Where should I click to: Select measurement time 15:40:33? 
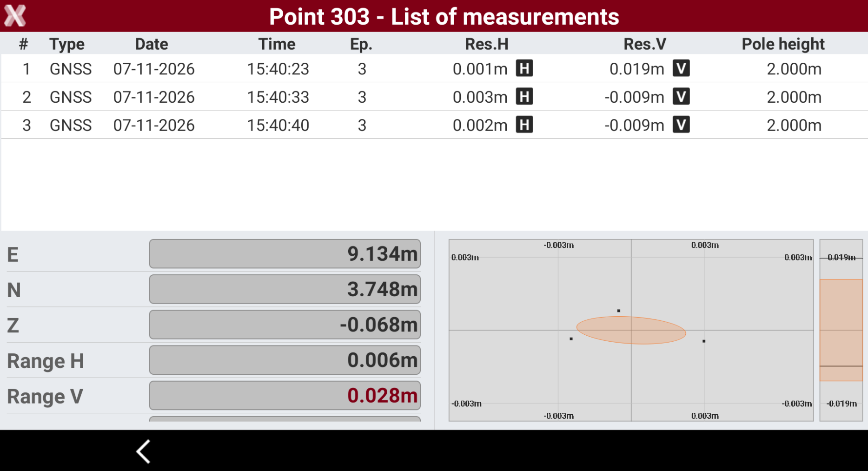[278, 97]
